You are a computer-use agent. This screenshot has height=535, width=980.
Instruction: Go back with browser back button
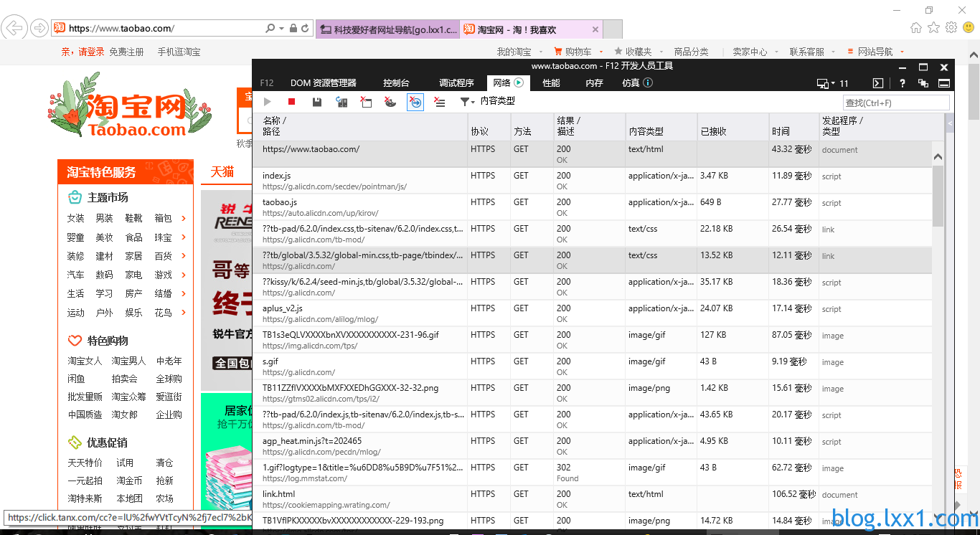click(x=15, y=28)
